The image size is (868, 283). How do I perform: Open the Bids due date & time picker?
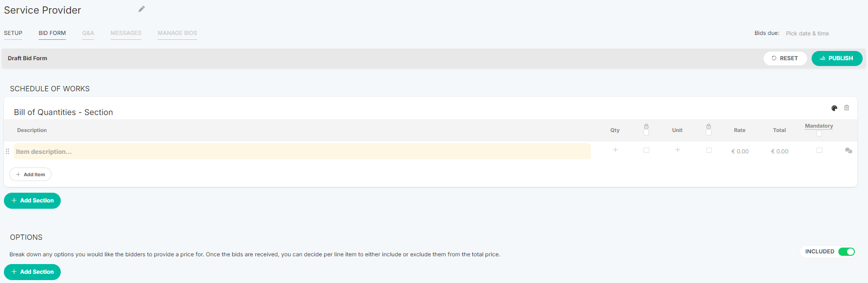807,33
